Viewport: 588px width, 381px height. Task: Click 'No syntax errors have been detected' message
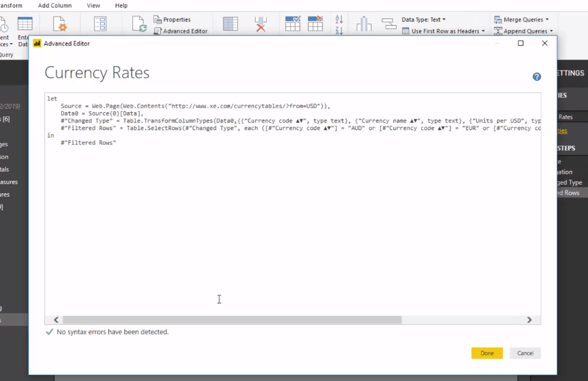point(112,332)
